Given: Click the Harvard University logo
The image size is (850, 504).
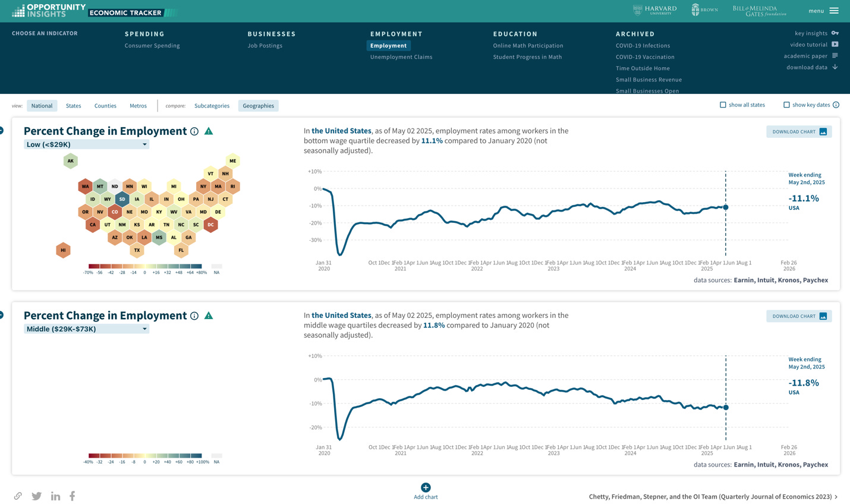Looking at the screenshot, I should pos(655,10).
